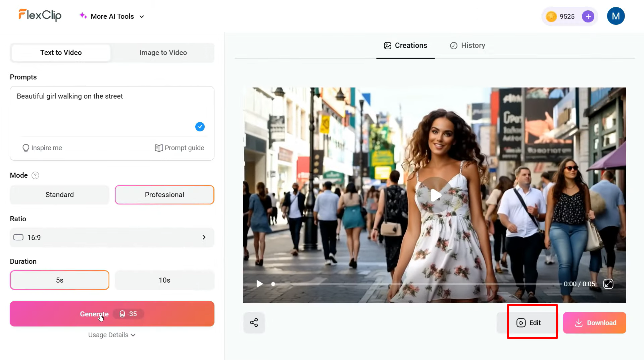Open the Mode help question mark

tap(35, 175)
